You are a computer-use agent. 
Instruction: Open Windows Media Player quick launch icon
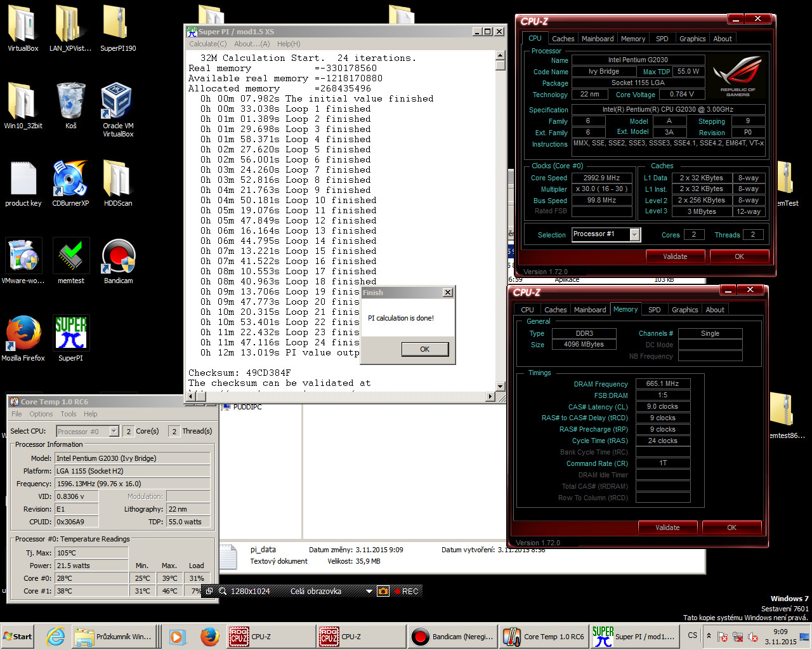click(x=176, y=637)
